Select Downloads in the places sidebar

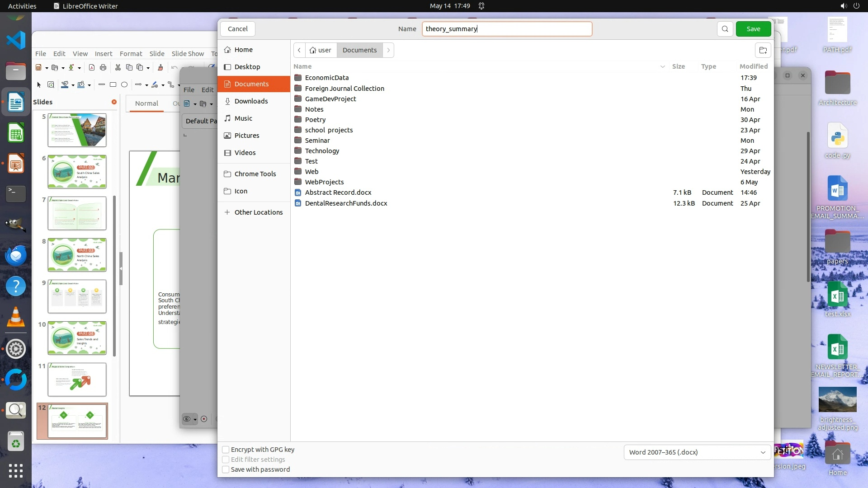pyautogui.click(x=251, y=101)
